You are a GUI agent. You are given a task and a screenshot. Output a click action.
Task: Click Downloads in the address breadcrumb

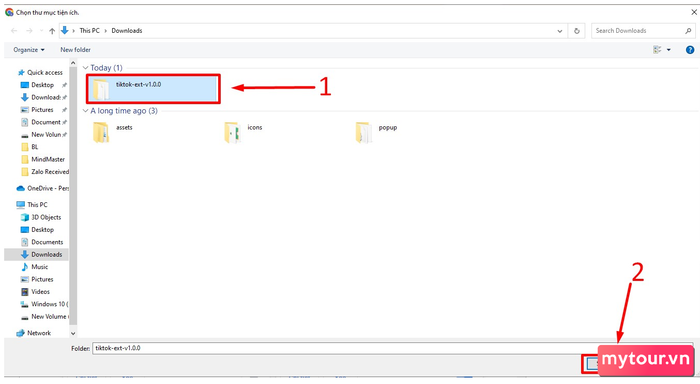click(x=127, y=31)
